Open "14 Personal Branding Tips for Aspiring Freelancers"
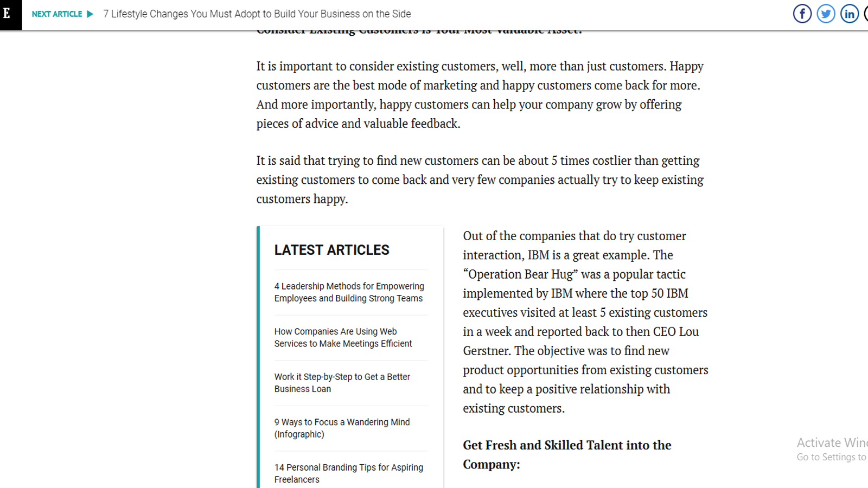The height and width of the screenshot is (488, 868). (348, 473)
